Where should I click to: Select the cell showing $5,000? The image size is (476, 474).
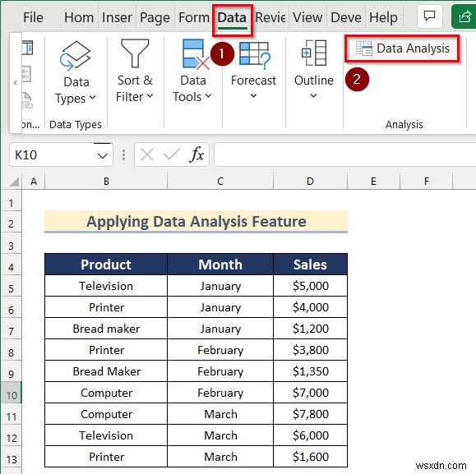coord(310,286)
